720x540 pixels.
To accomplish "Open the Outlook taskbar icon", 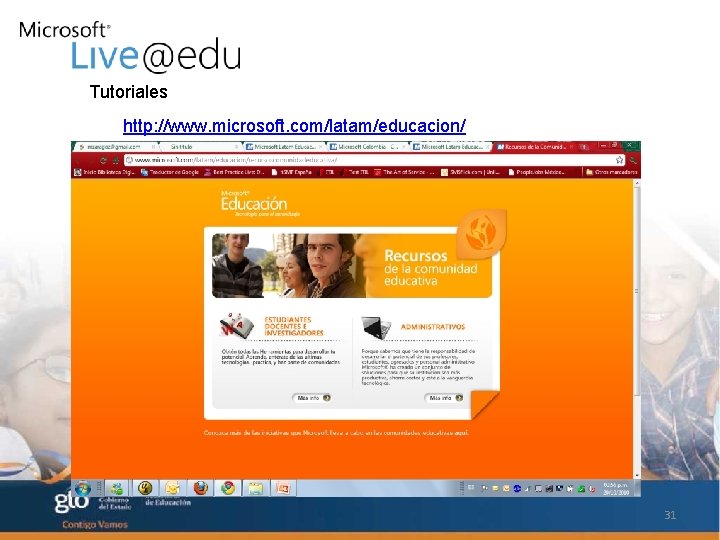I will coord(173,488).
